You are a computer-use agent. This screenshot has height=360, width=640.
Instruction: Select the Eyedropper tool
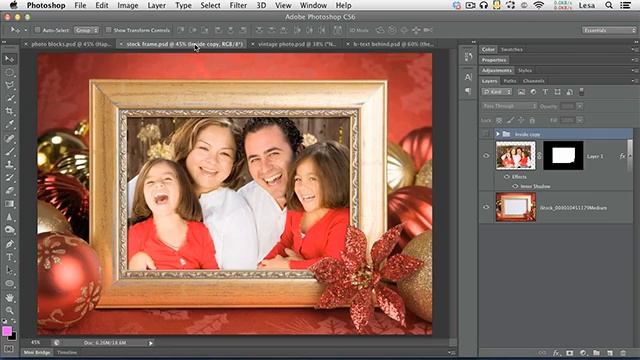(9, 124)
